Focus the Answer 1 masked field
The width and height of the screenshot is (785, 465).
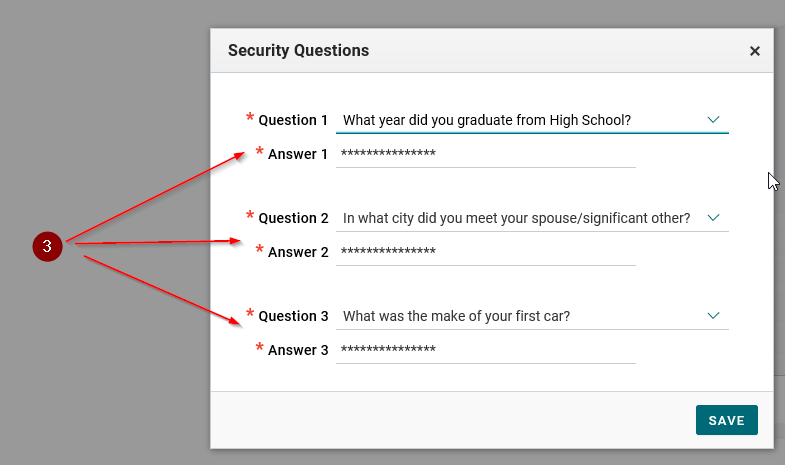pos(485,154)
